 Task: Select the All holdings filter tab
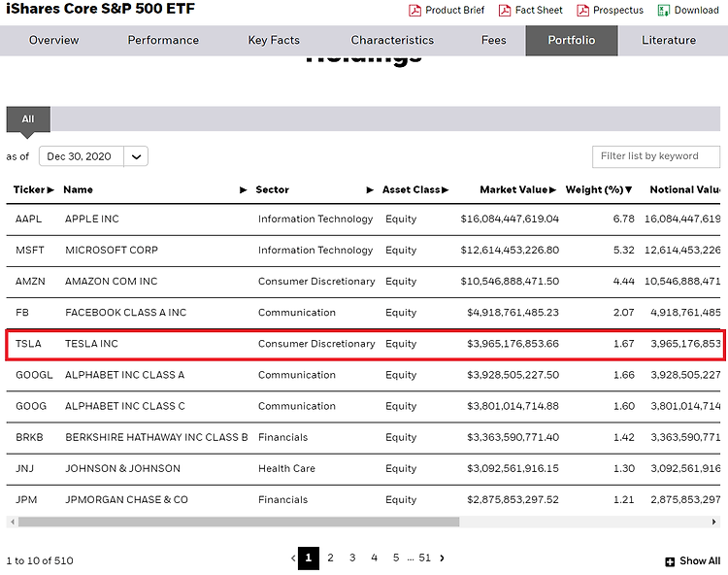[x=28, y=119]
